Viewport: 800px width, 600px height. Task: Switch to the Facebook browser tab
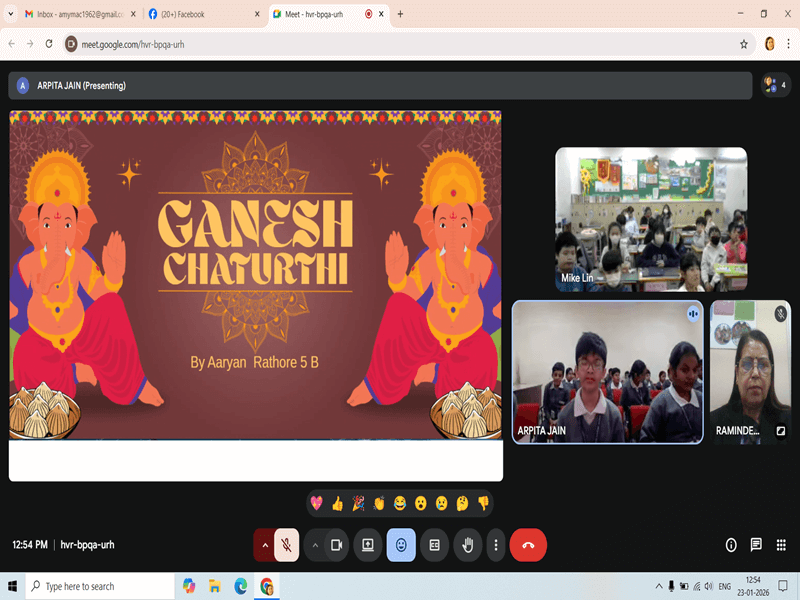click(200, 14)
